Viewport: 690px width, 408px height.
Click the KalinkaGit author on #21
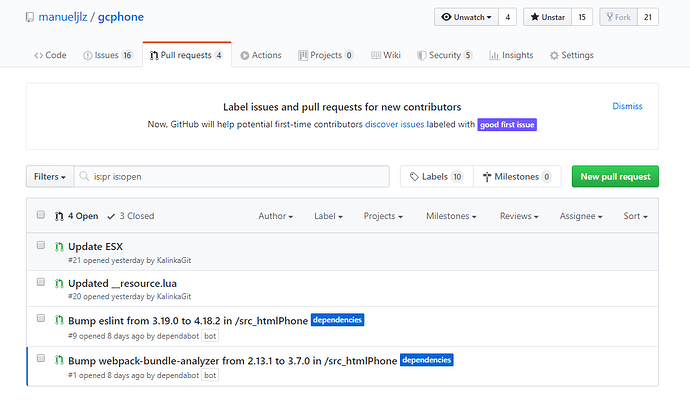174,260
